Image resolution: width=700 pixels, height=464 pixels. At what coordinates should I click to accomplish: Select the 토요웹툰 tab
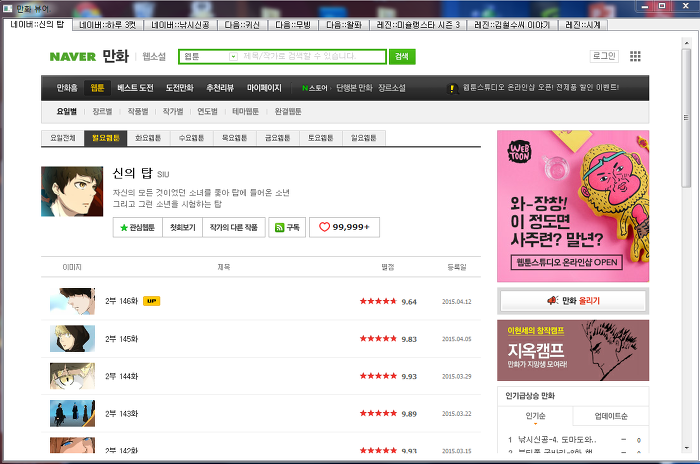coord(321,138)
